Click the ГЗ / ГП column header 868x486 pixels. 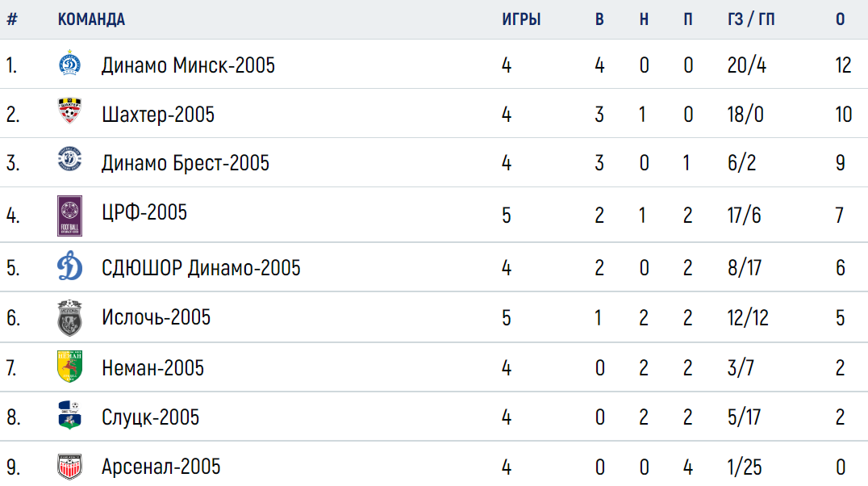(x=751, y=19)
